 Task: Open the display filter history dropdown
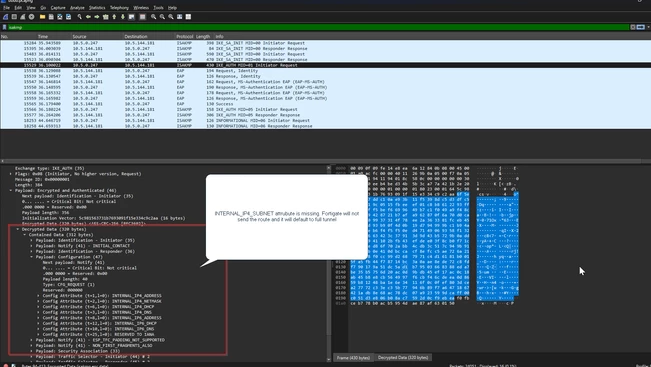648,27
